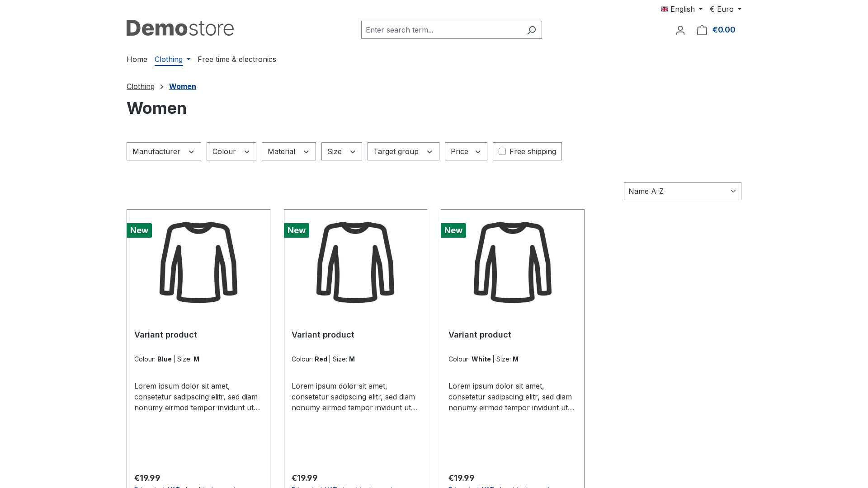This screenshot has width=868, height=488.
Task: Click the search magnifier icon
Action: 532,30
